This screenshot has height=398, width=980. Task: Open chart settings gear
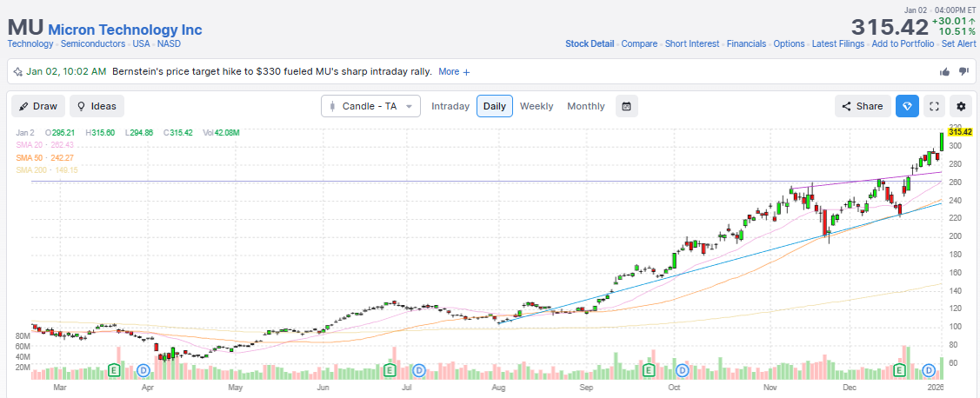[961, 106]
